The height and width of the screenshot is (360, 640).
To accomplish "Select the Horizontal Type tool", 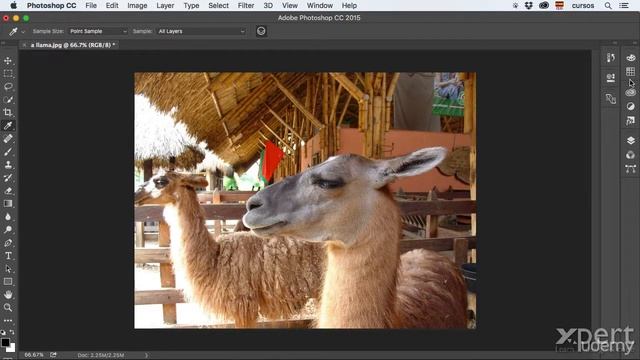I will tap(8, 256).
